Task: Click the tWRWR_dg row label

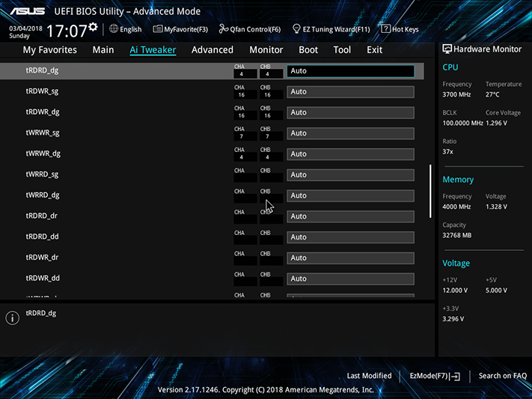Action: [43, 153]
